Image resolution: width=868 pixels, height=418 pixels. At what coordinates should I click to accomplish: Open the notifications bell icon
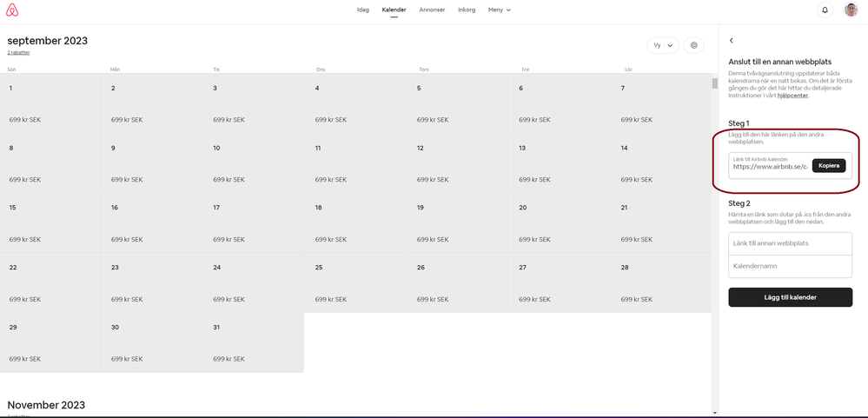click(825, 10)
